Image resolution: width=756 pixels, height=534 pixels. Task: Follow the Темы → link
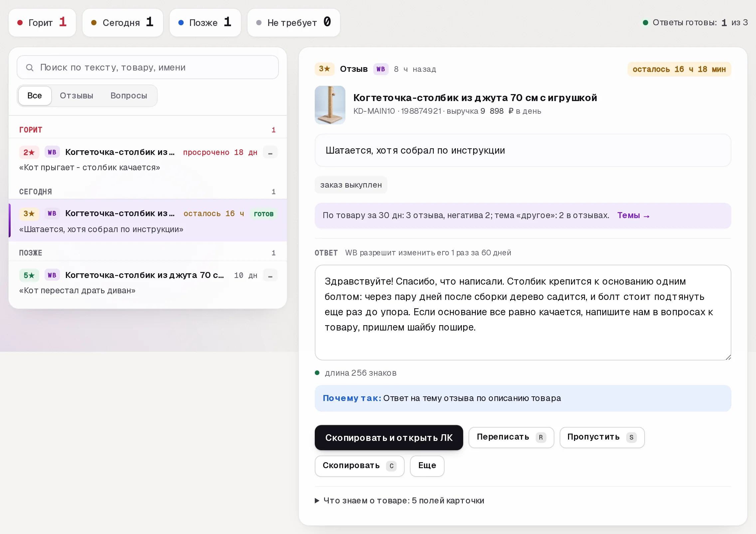(x=633, y=215)
